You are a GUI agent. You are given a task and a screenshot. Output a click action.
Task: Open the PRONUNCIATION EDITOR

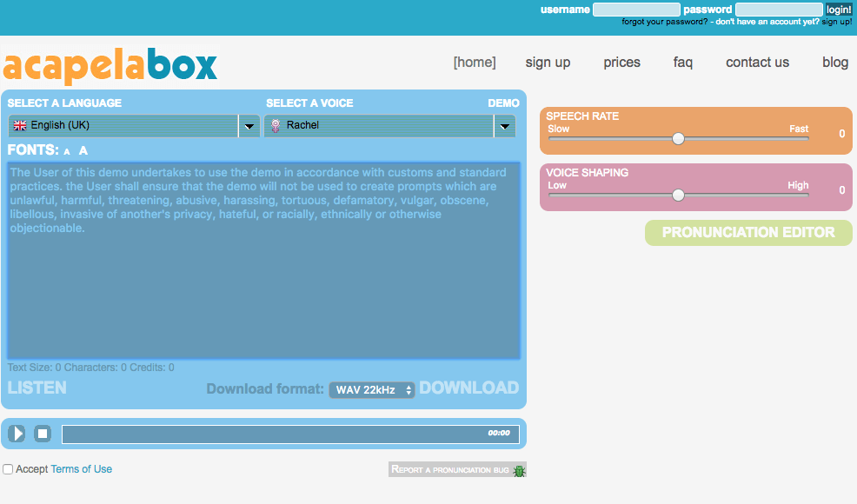pyautogui.click(x=748, y=232)
